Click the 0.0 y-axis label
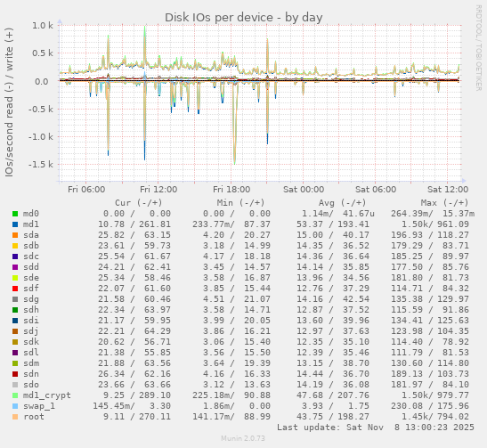The width and height of the screenshot is (487, 448). point(42,81)
